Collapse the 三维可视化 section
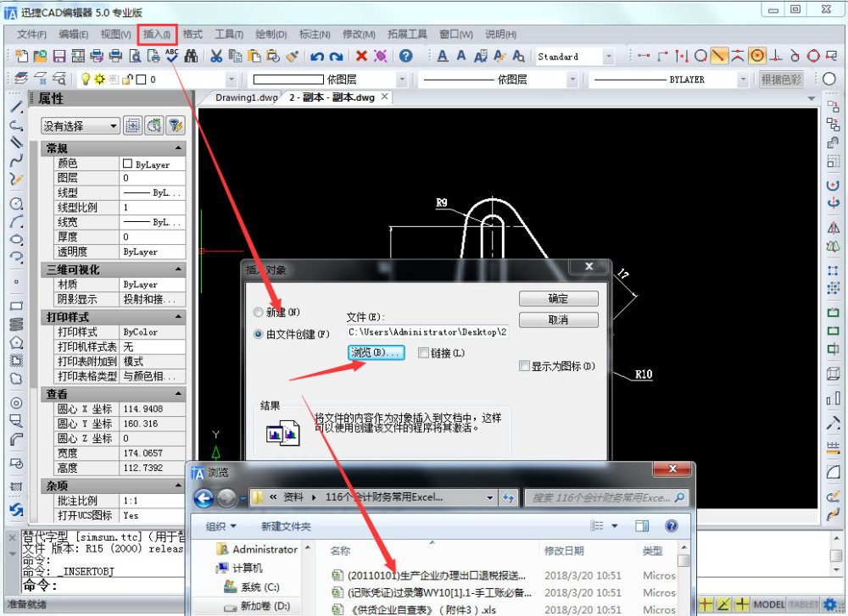Screen dimensions: 848x616 pyautogui.click(x=178, y=269)
